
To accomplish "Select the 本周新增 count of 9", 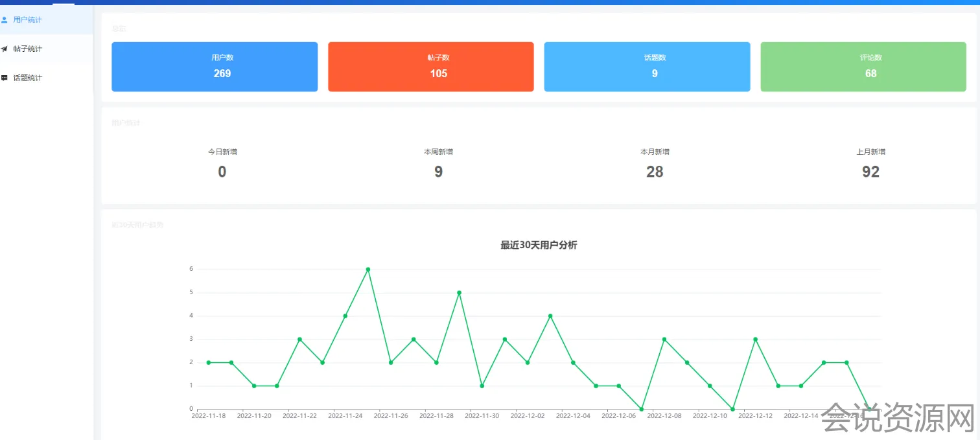I will point(438,172).
